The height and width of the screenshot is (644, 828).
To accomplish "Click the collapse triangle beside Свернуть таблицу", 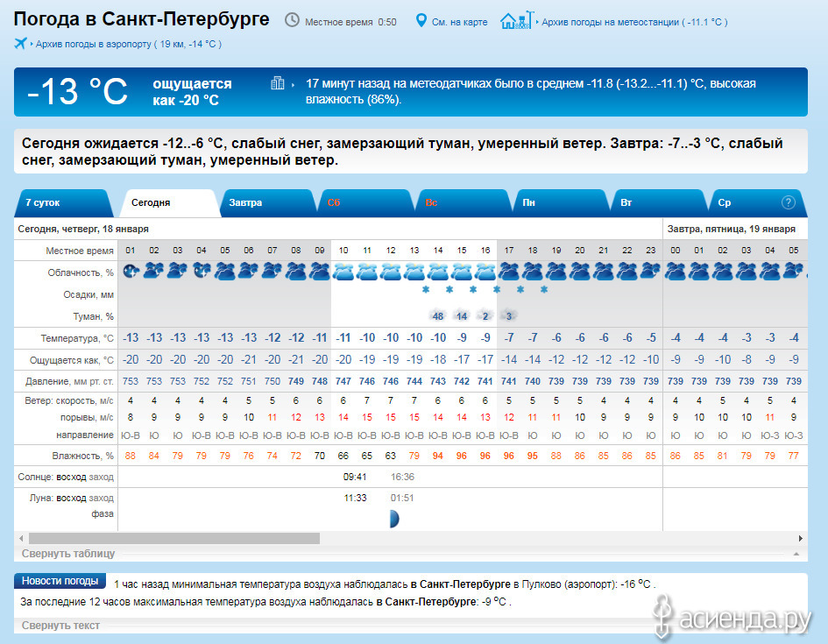I will (796, 554).
